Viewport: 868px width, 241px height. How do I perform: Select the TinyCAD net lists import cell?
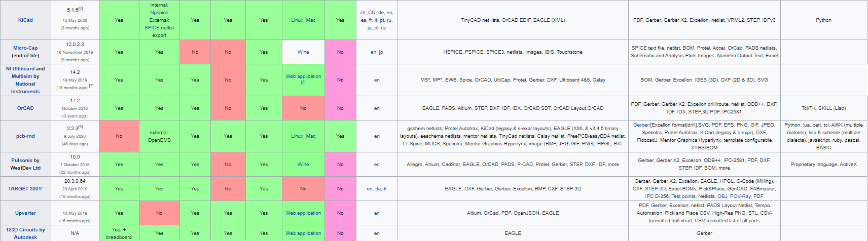513,20
